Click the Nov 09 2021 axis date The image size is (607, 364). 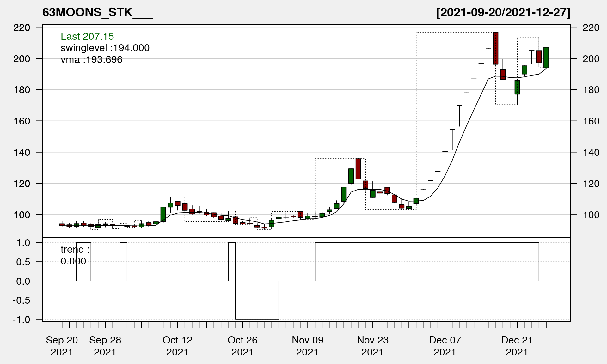click(308, 346)
